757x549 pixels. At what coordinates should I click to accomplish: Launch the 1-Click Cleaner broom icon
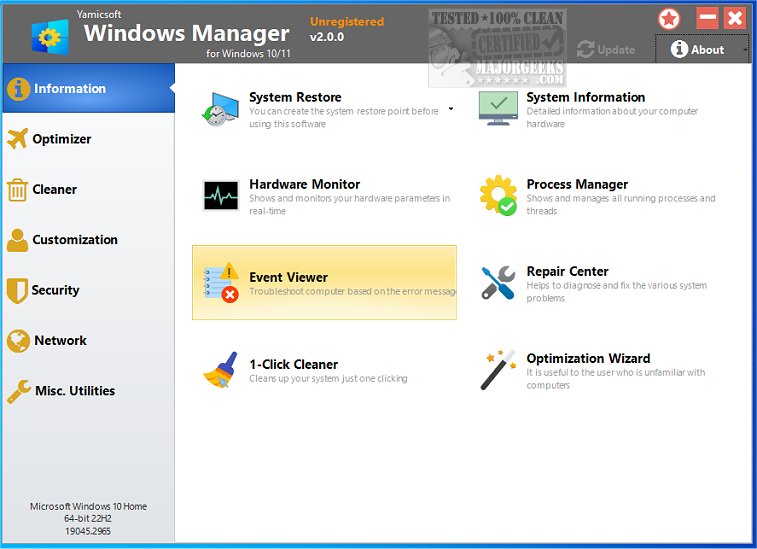(x=220, y=370)
